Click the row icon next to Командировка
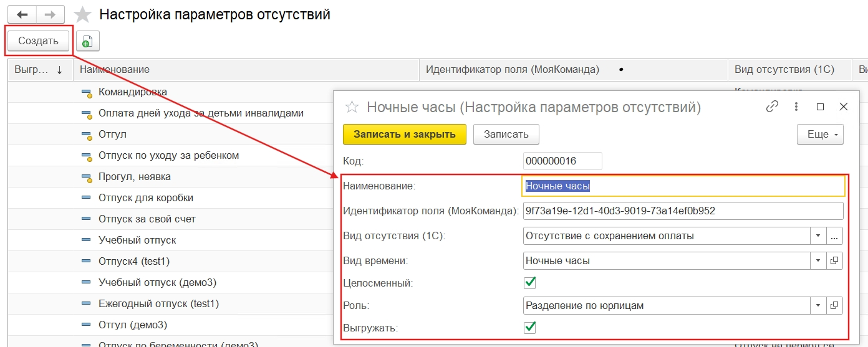The height and width of the screenshot is (347, 868). click(86, 92)
